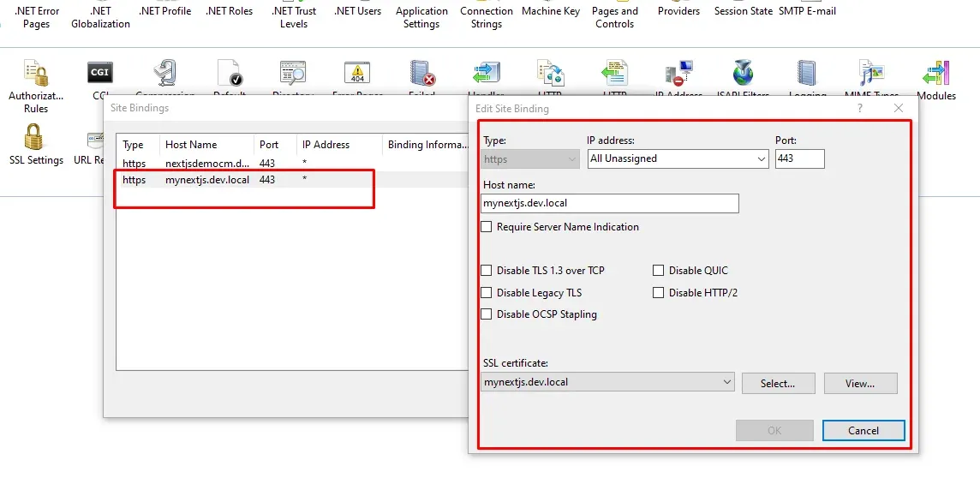Sort bindings by Type column header
The width and height of the screenshot is (980, 496).
(x=138, y=144)
